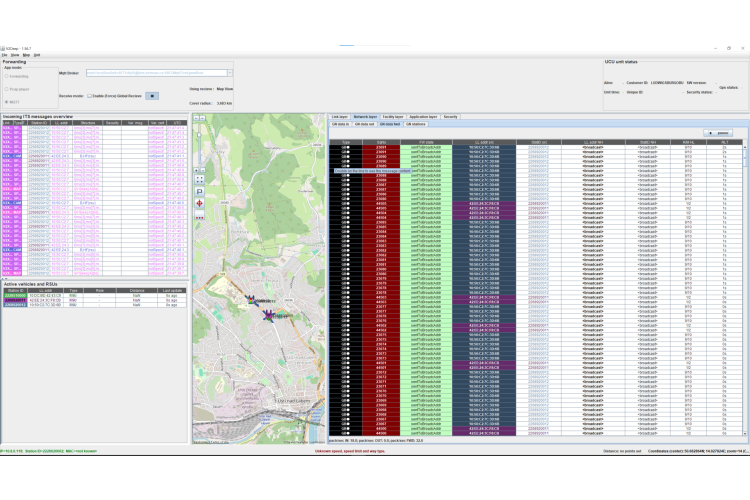Image resolution: width=750 pixels, height=500 pixels.
Task: Fit the map view with the four-arrows icon
Action: pyautogui.click(x=199, y=179)
